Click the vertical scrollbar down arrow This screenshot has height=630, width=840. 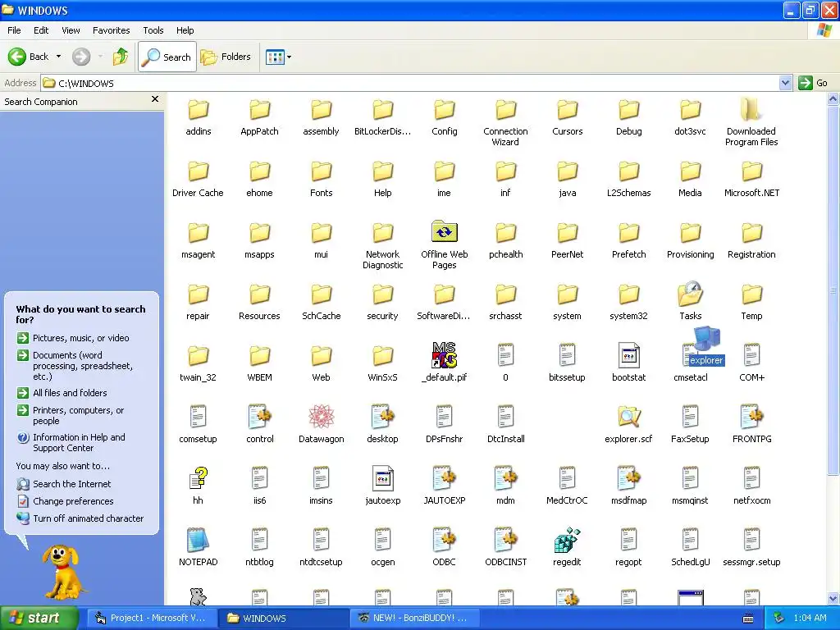tap(833, 599)
